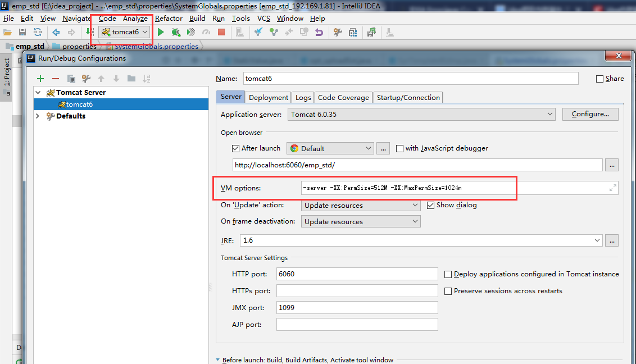Collapse the Before launch section triangle
Image resolution: width=636 pixels, height=364 pixels.
(x=218, y=360)
